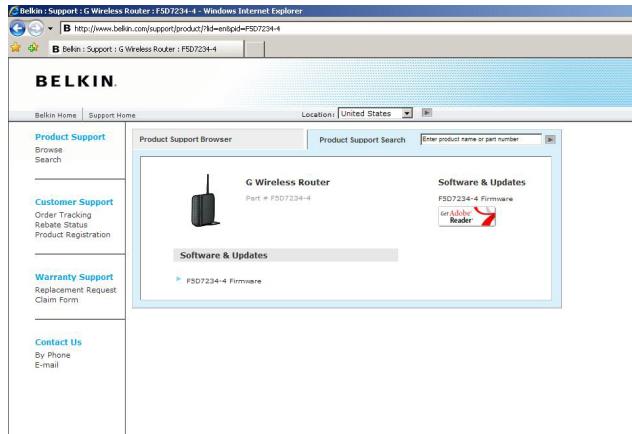Viewport: 632px width, 434px height.
Task: Open Warranty Support heading link
Action: pos(74,277)
